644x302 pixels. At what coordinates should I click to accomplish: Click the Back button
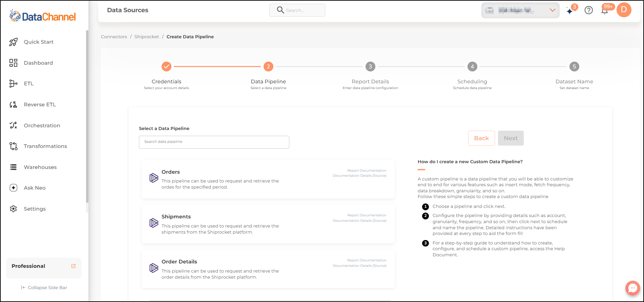(481, 138)
